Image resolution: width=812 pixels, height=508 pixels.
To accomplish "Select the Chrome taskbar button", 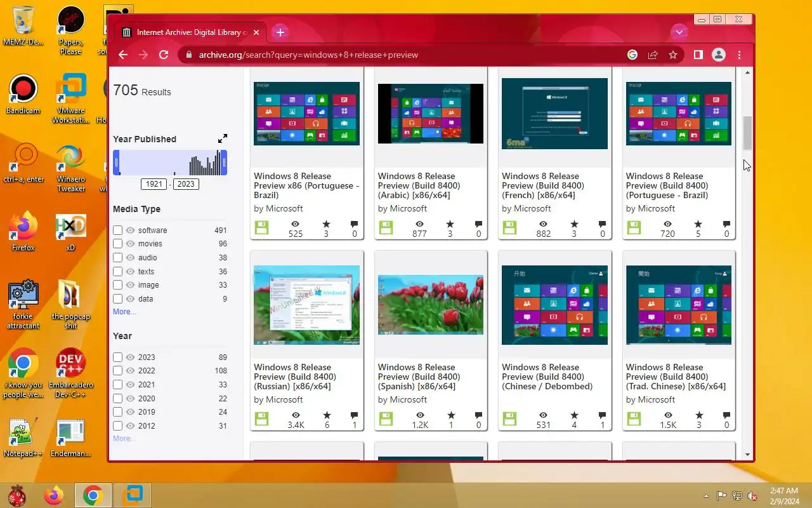I will (x=93, y=495).
